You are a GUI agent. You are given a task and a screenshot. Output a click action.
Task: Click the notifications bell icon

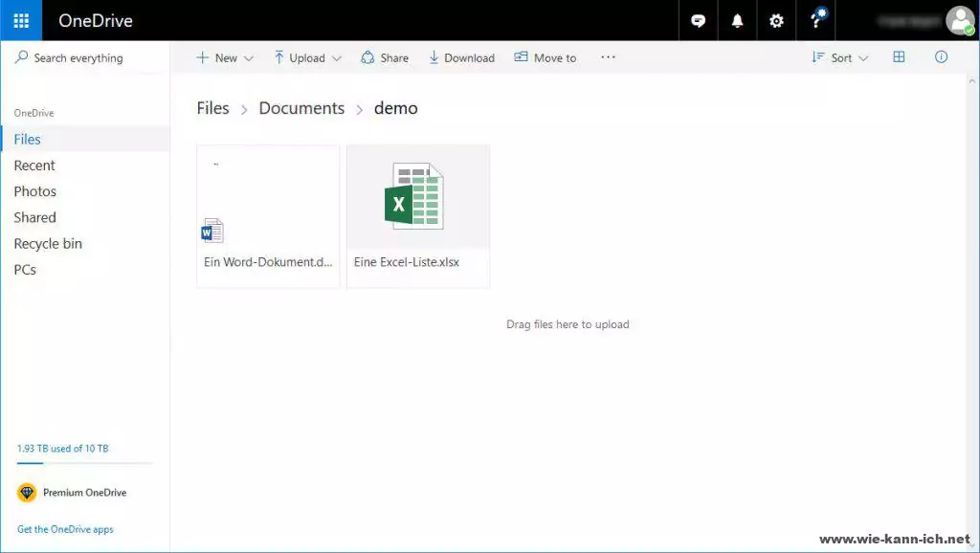[x=738, y=21]
